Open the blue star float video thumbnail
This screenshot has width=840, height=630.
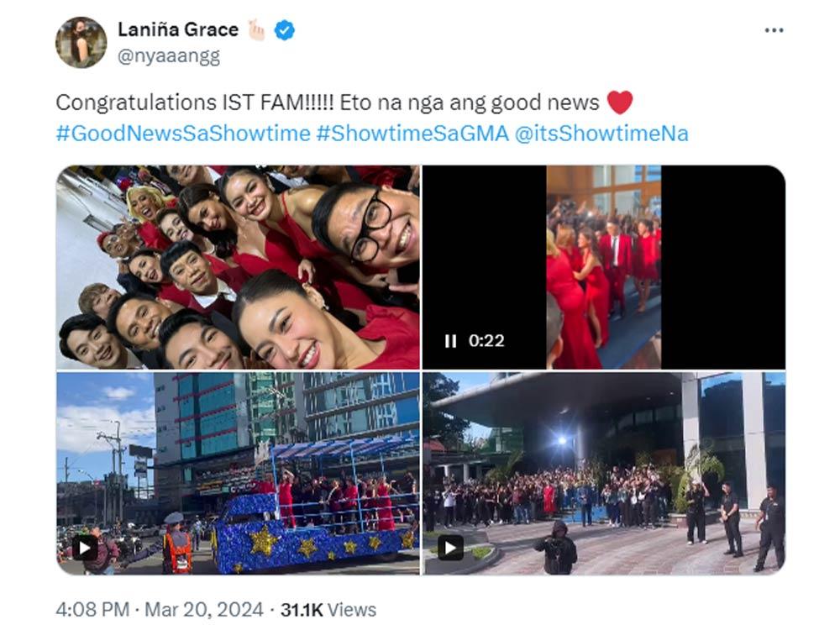tap(238, 474)
